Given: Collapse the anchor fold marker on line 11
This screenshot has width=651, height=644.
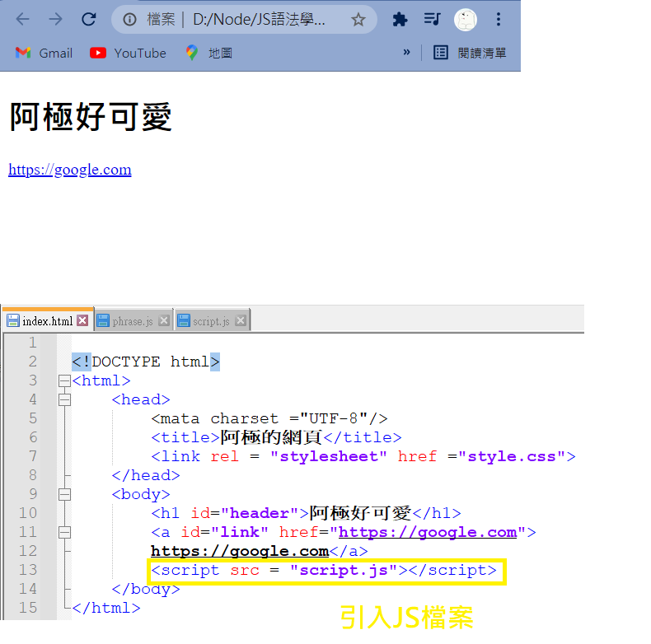Looking at the screenshot, I should 64,532.
